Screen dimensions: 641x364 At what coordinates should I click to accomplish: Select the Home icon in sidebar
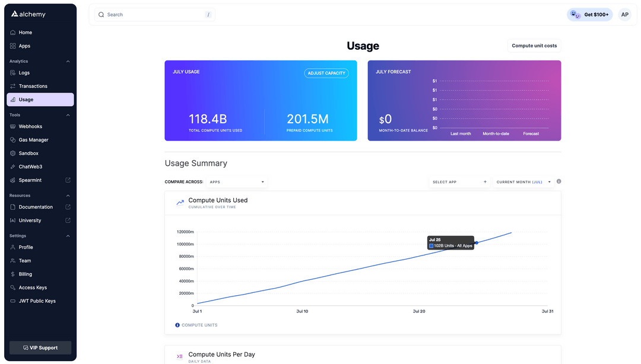(12, 32)
